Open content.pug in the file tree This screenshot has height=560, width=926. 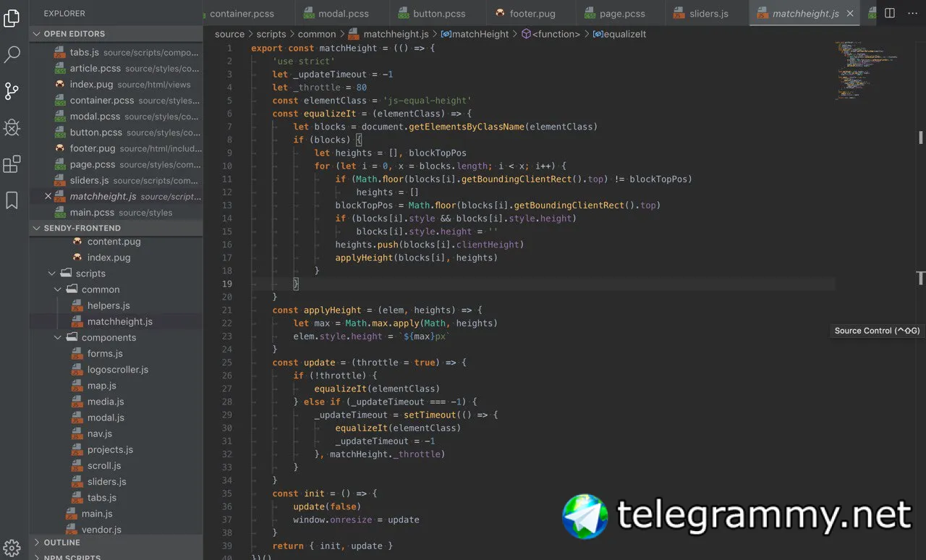click(x=116, y=242)
